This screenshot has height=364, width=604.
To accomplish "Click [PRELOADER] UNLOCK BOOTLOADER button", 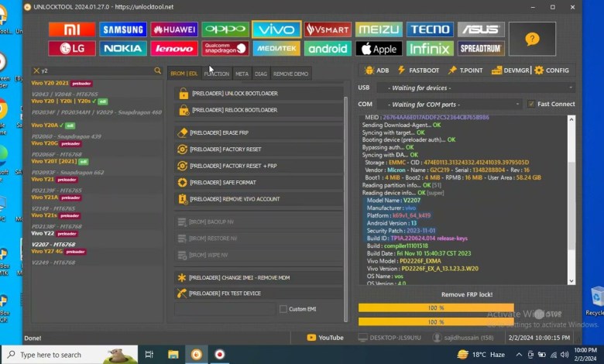I will [259, 94].
